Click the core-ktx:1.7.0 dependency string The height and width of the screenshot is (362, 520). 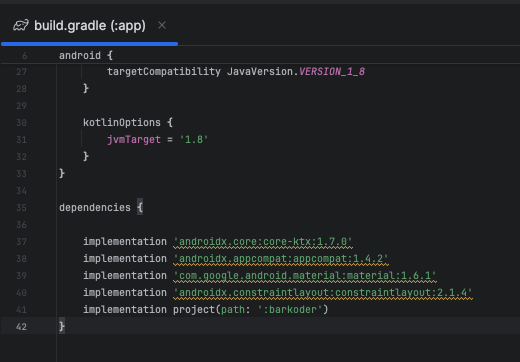263,242
